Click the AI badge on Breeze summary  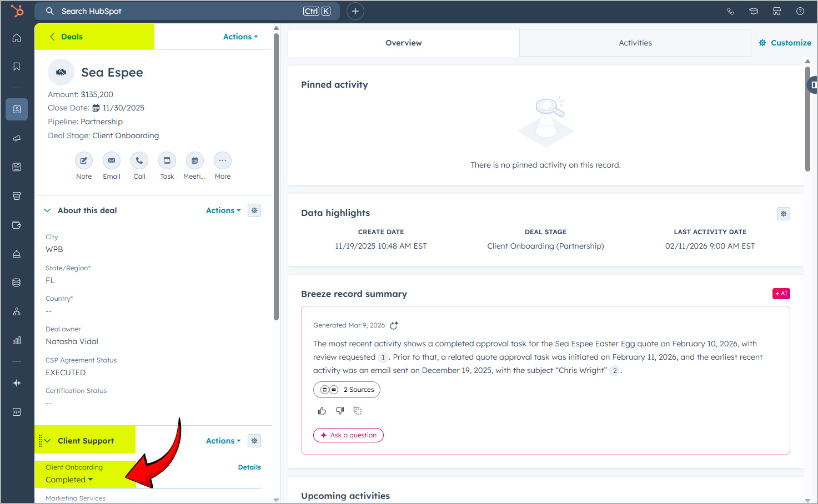click(x=781, y=294)
